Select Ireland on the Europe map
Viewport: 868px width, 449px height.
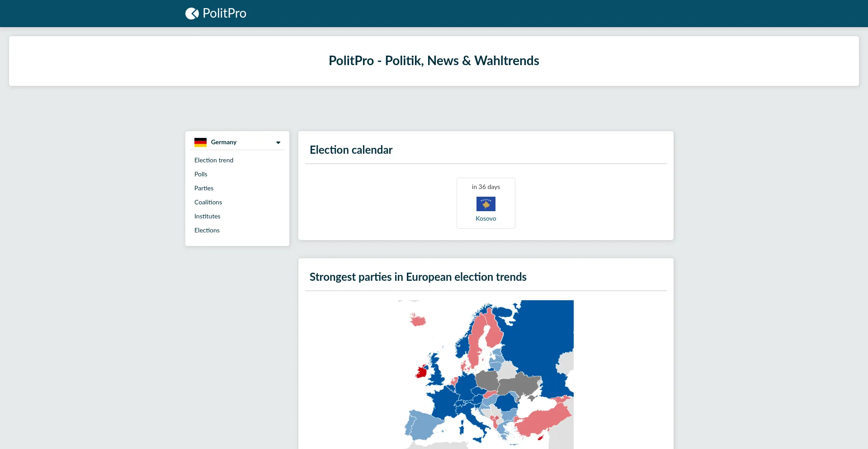point(421,373)
